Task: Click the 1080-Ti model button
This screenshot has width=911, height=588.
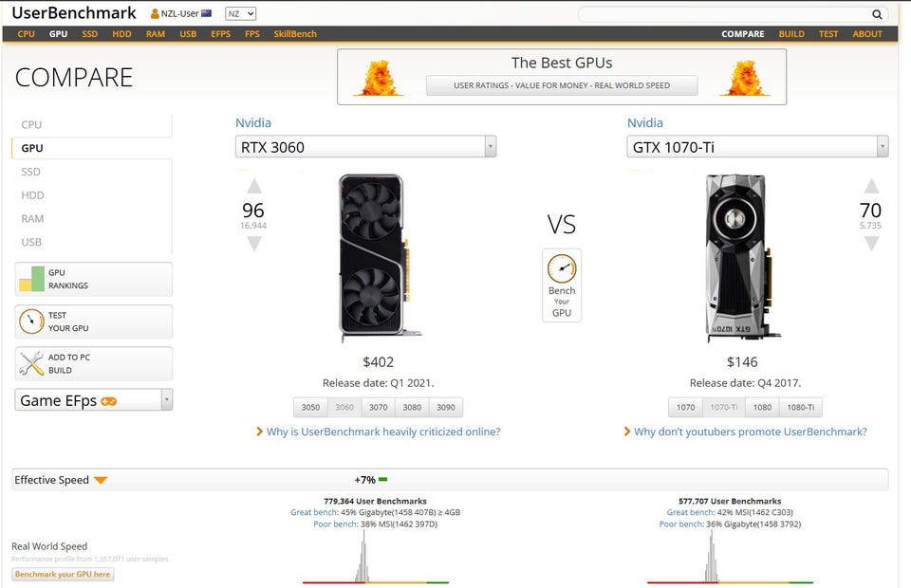Action: [x=801, y=408]
